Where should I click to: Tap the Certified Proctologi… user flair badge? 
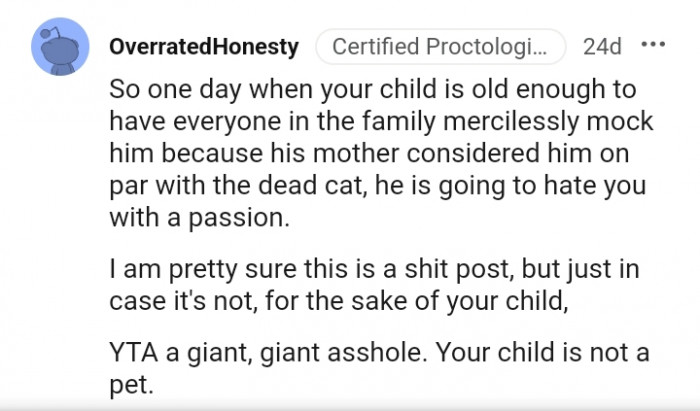tap(441, 46)
